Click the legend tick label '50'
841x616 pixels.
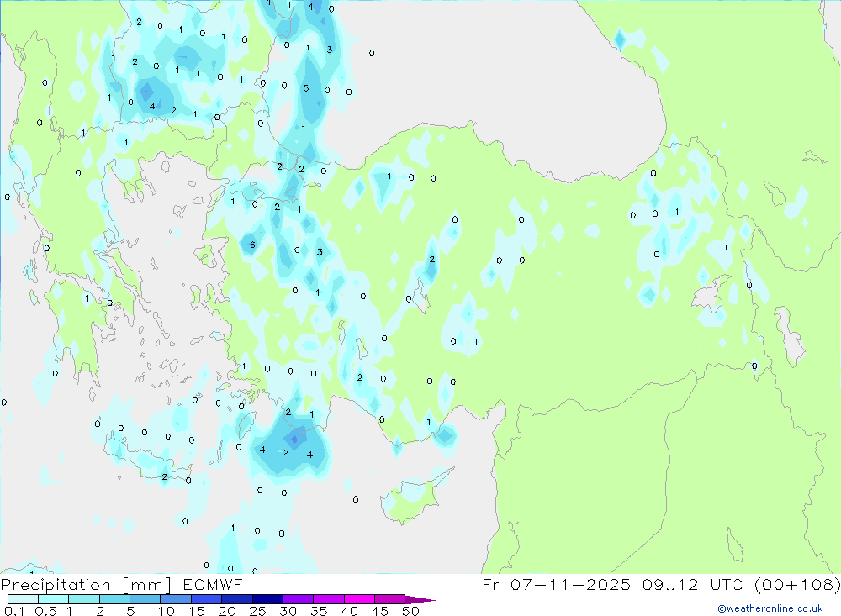tap(410, 611)
